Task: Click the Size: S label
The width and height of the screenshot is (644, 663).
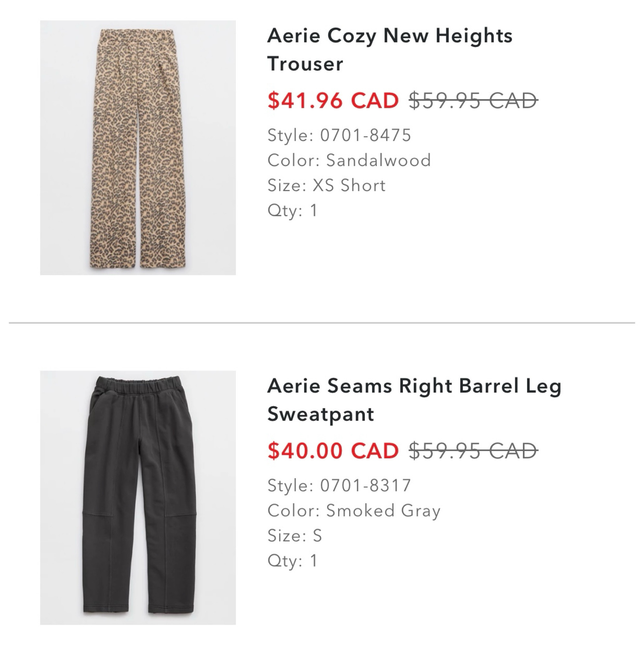Action: tap(294, 535)
